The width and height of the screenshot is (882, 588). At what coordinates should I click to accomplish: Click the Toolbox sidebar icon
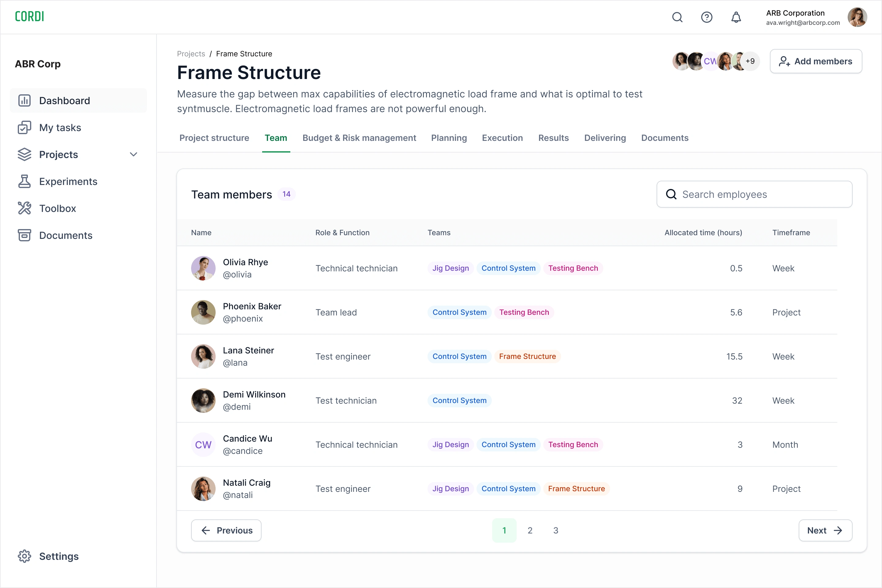click(24, 208)
